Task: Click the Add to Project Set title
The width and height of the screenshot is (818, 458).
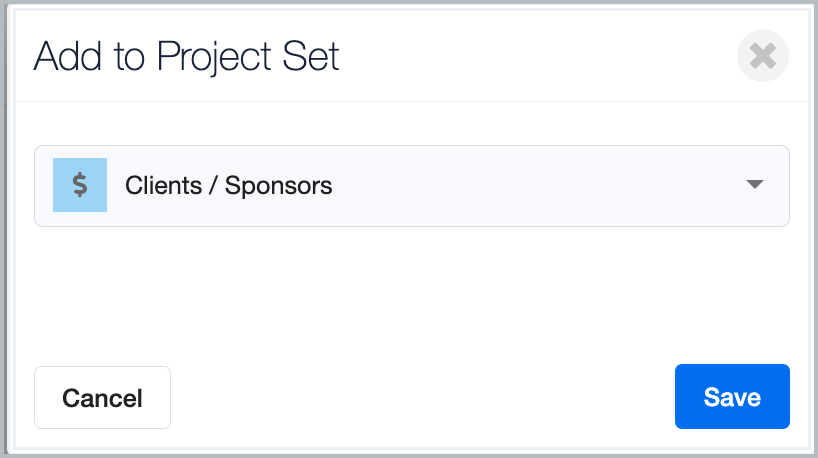Action: 186,56
